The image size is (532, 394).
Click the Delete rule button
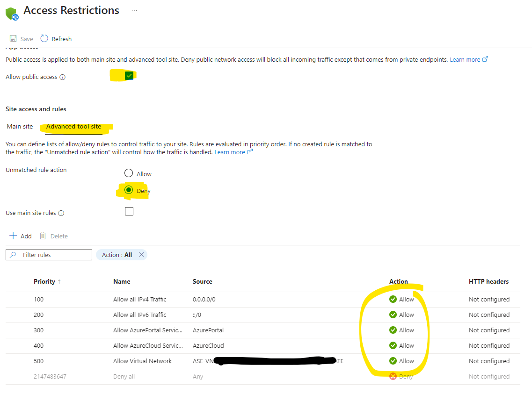tap(54, 236)
